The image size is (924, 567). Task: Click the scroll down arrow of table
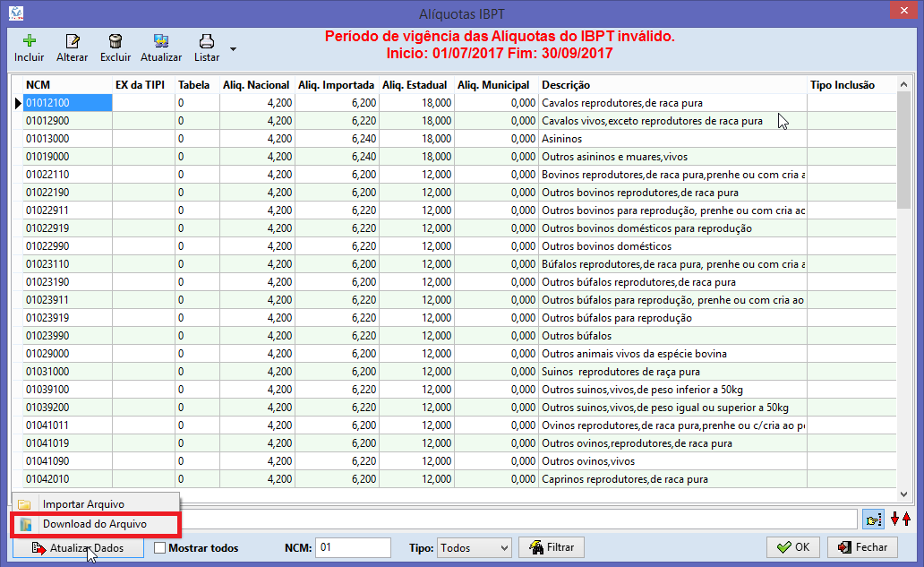(x=903, y=494)
